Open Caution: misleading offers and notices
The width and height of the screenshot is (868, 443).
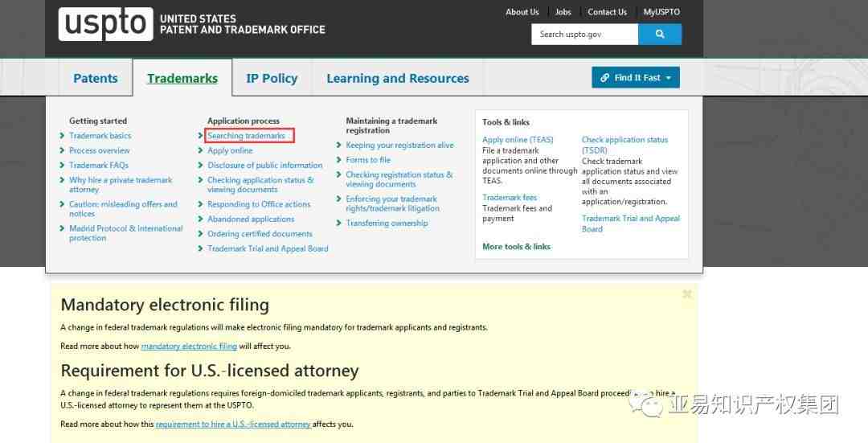tap(123, 209)
